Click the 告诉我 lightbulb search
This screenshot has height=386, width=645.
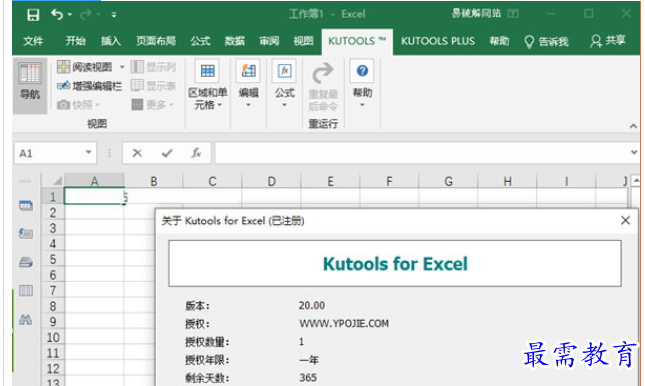(546, 42)
